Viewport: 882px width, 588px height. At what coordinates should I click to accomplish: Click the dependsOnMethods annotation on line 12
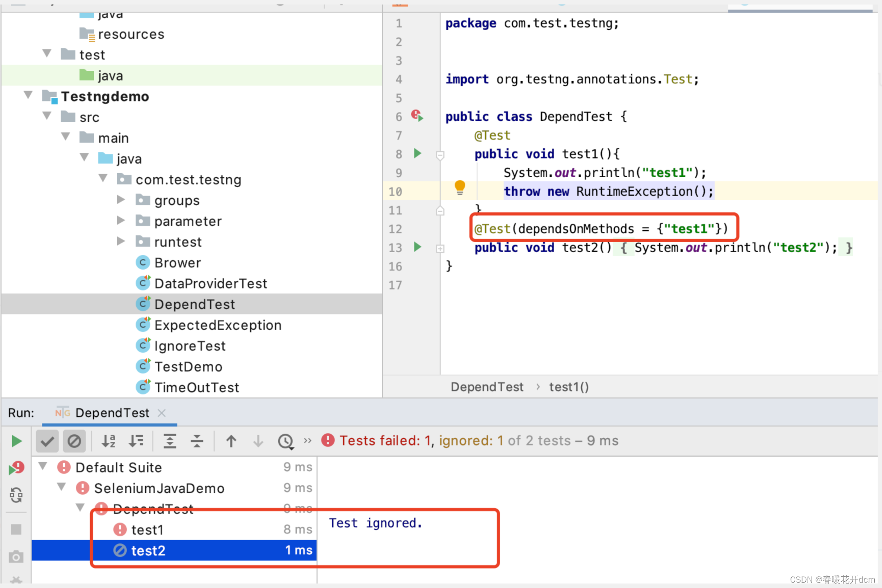click(x=601, y=229)
